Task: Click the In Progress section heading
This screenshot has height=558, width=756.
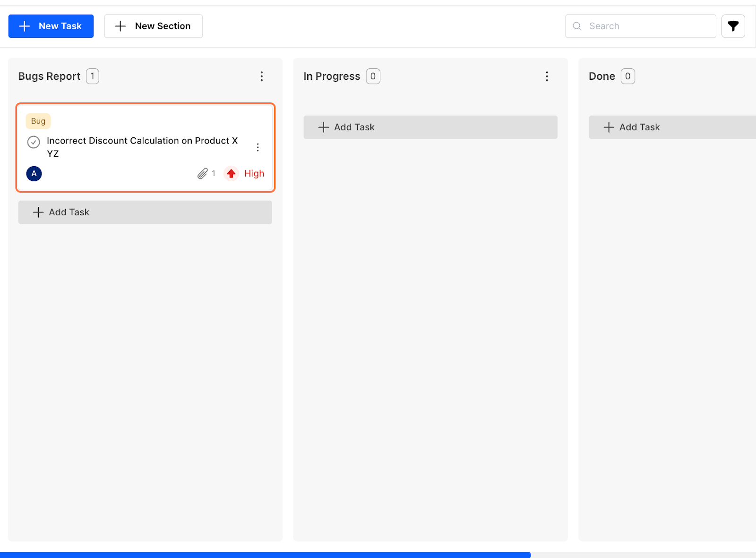Action: (x=332, y=76)
